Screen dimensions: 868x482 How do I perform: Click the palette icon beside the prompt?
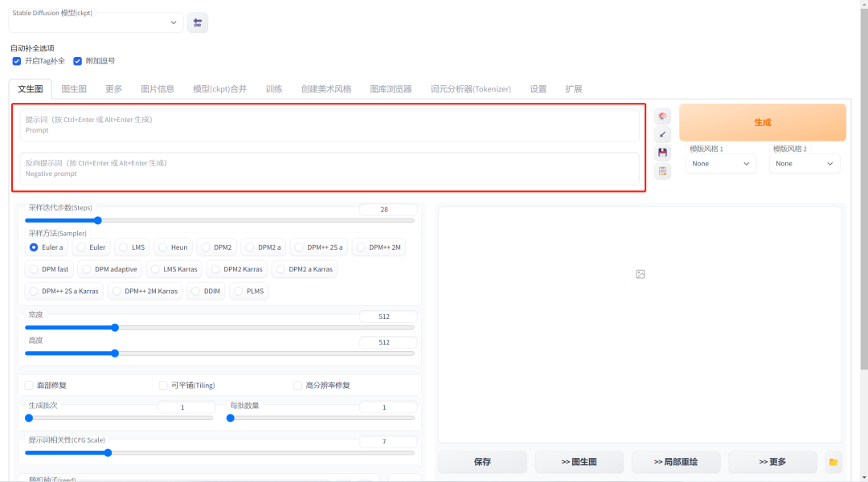pos(662,116)
